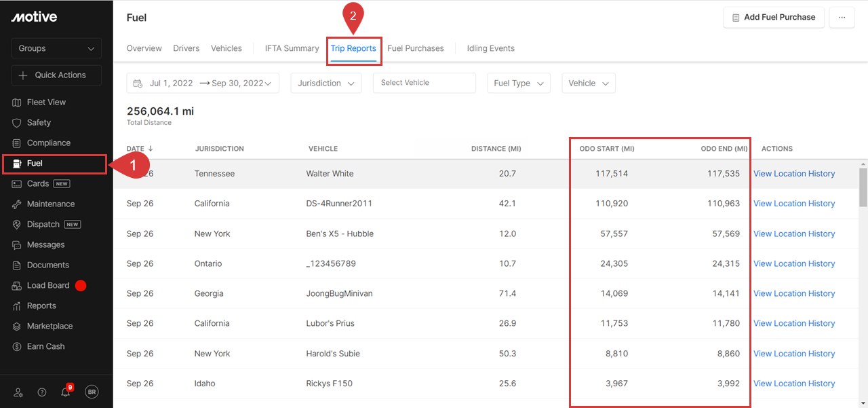Viewport: 868px width, 408px height.
Task: Click the Earn Cash dollar icon
Action: point(17,347)
